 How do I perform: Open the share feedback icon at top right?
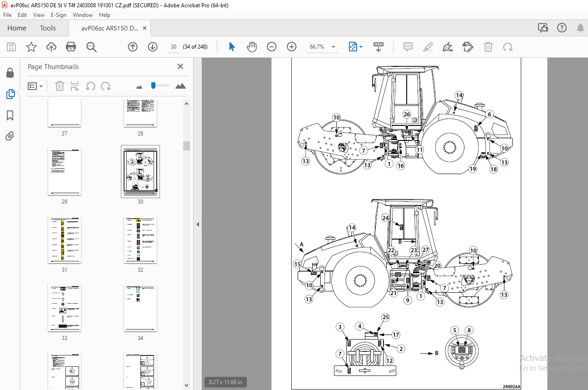click(x=543, y=28)
